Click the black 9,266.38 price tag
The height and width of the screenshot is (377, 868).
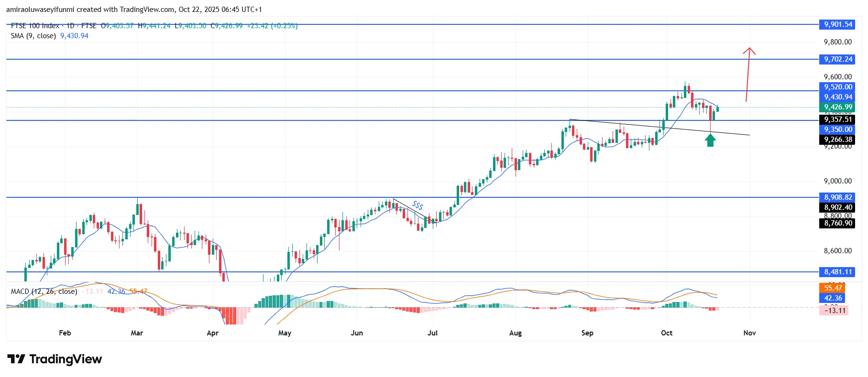pos(837,140)
